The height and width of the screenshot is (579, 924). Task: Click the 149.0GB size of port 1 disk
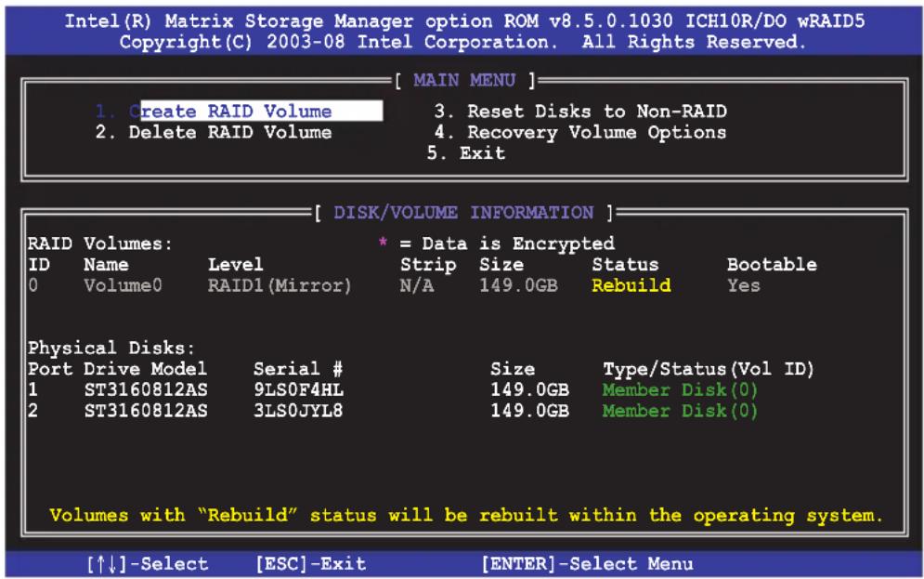529,389
